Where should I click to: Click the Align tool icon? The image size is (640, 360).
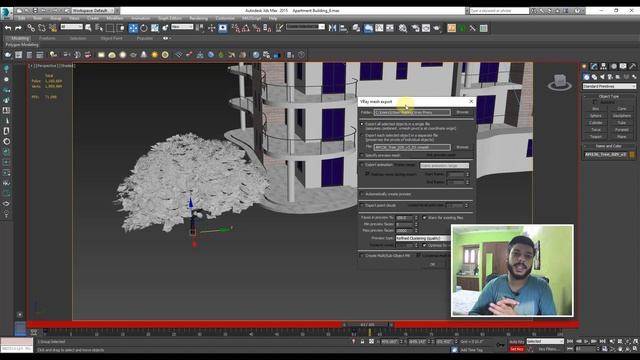tap(343, 28)
